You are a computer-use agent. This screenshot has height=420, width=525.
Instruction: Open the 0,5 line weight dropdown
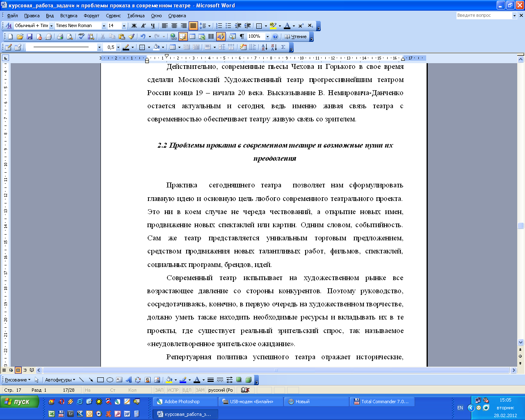point(118,47)
